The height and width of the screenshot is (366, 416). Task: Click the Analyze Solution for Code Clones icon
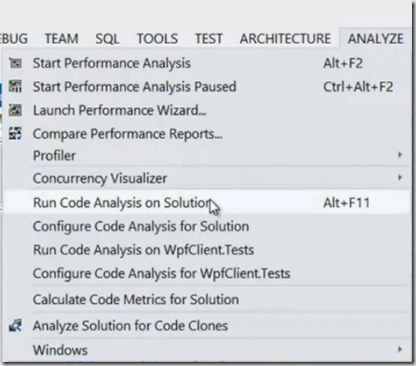click(15, 326)
